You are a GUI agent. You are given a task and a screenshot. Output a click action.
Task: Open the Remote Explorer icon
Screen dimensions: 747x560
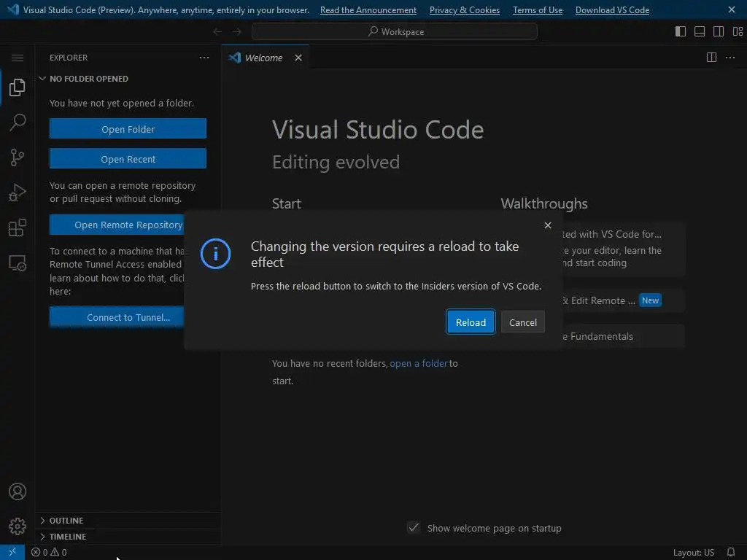18,262
